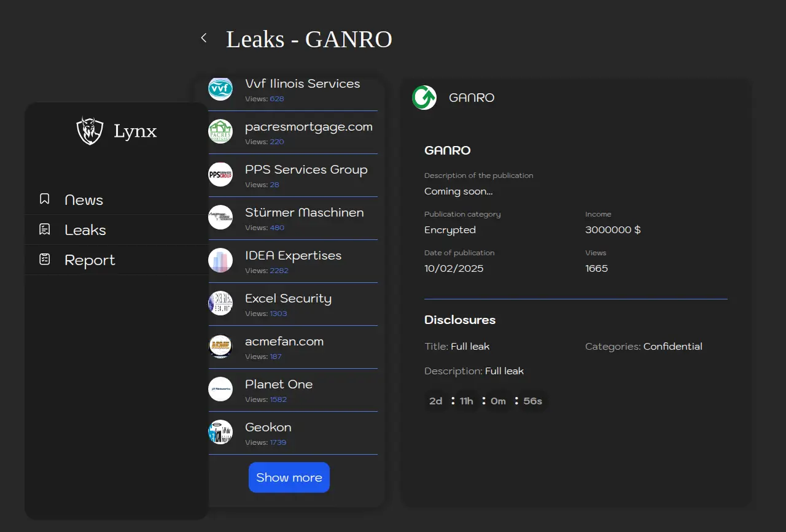Open the Leaks menu item
Screen dimensions: 786x532
pyautogui.click(x=85, y=230)
